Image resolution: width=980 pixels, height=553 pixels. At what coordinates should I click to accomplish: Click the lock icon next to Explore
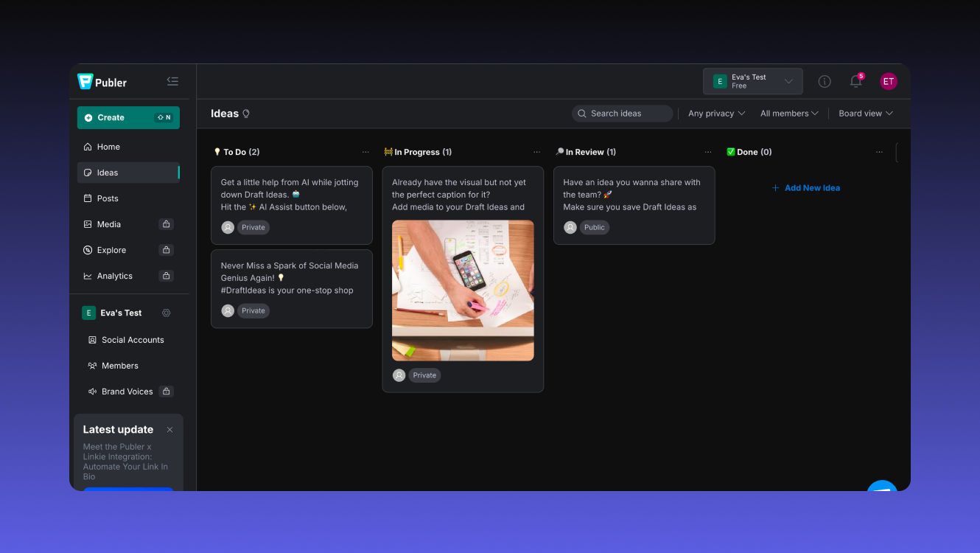tap(167, 250)
